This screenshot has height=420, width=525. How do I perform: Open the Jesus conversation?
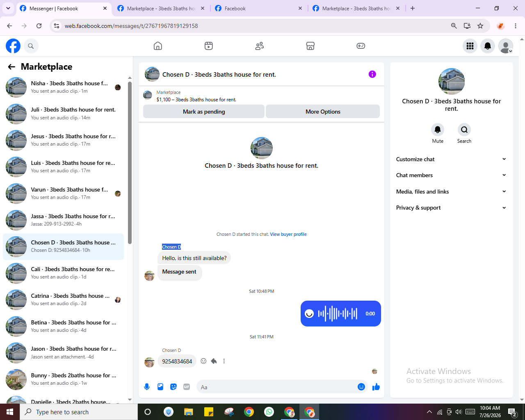(x=64, y=140)
